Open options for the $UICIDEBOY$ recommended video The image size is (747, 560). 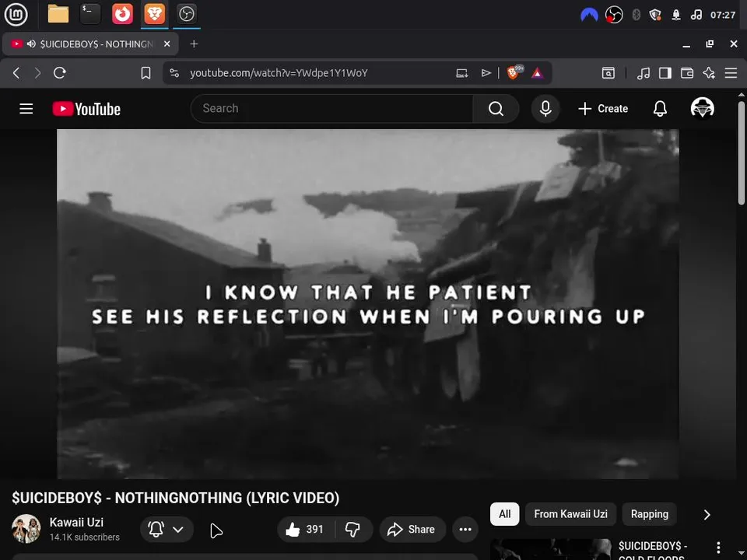pyautogui.click(x=718, y=548)
